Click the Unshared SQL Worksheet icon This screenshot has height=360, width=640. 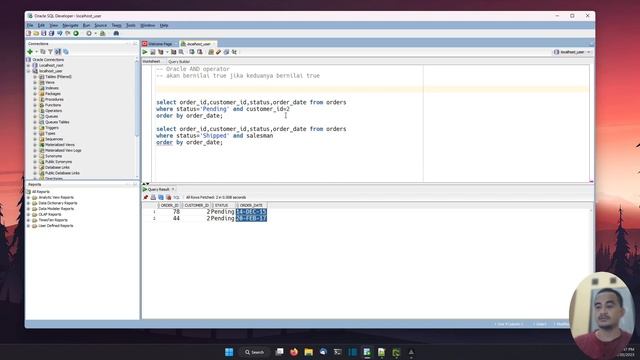pos(211,52)
